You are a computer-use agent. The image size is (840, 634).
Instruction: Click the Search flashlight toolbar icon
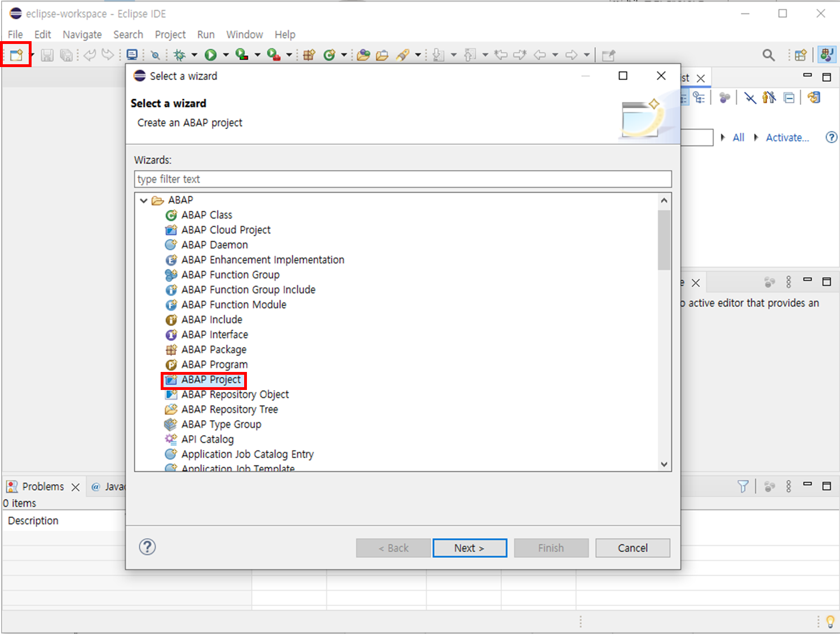point(403,55)
